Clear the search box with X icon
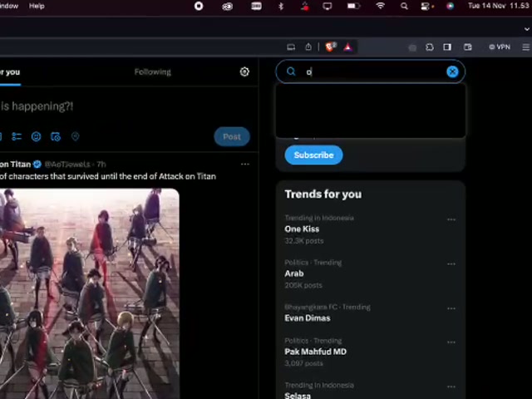532x399 pixels. [x=452, y=71]
